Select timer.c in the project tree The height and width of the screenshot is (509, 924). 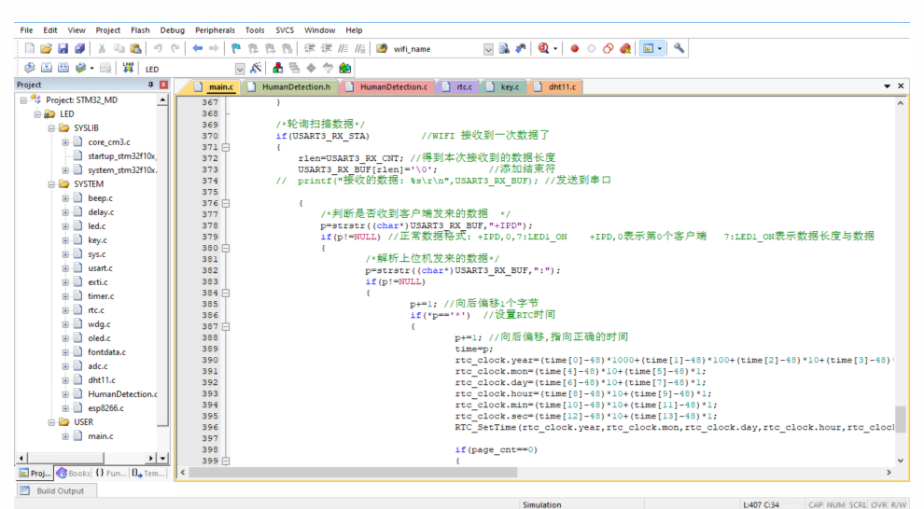(x=101, y=296)
